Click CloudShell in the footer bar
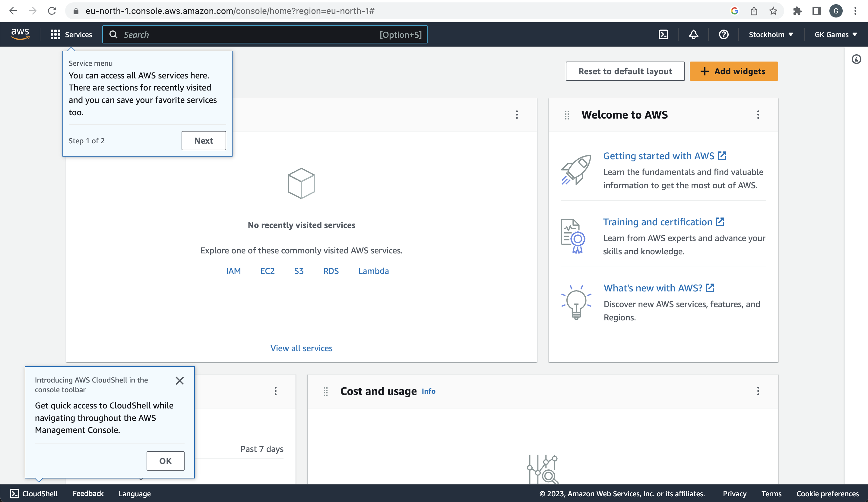The width and height of the screenshot is (868, 502). 33,493
